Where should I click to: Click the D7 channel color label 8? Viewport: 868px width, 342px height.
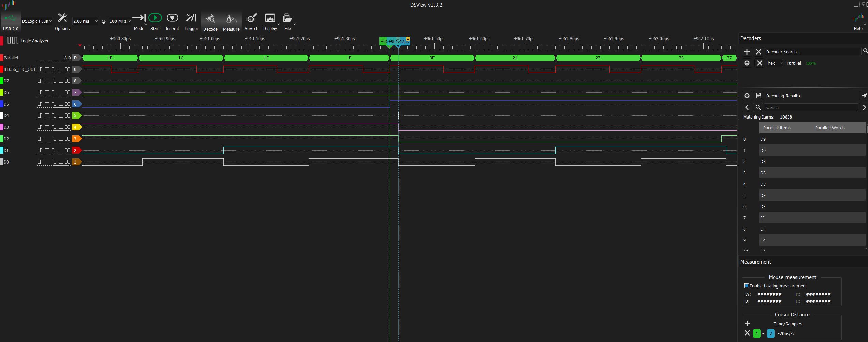76,81
